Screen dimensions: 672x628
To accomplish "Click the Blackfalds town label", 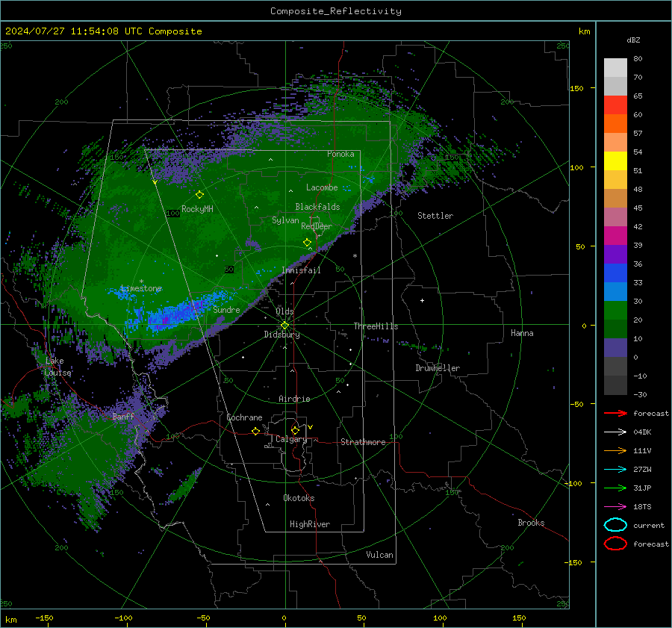I will pyautogui.click(x=317, y=207).
